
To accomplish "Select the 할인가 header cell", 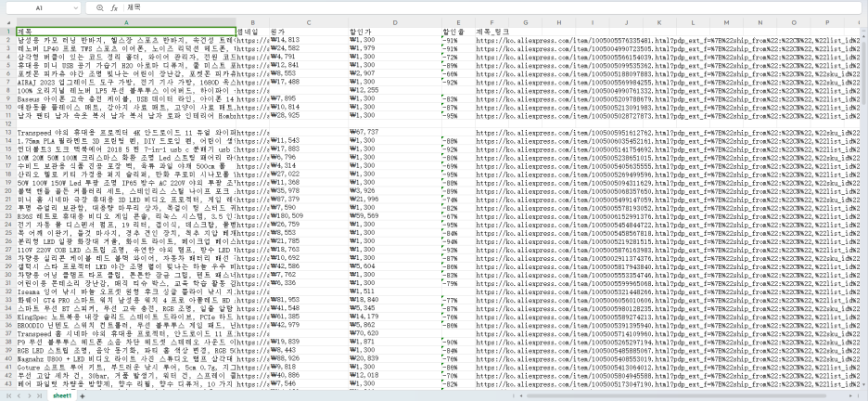I will pyautogui.click(x=395, y=32).
